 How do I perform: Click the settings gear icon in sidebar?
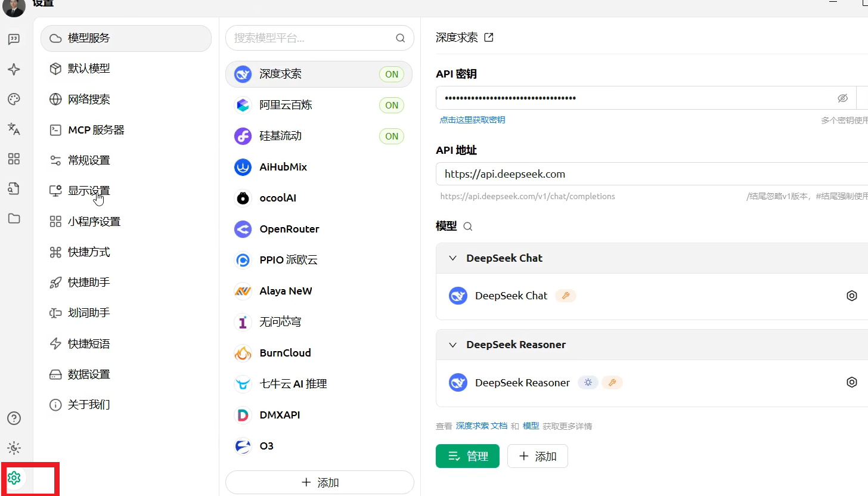click(x=14, y=478)
